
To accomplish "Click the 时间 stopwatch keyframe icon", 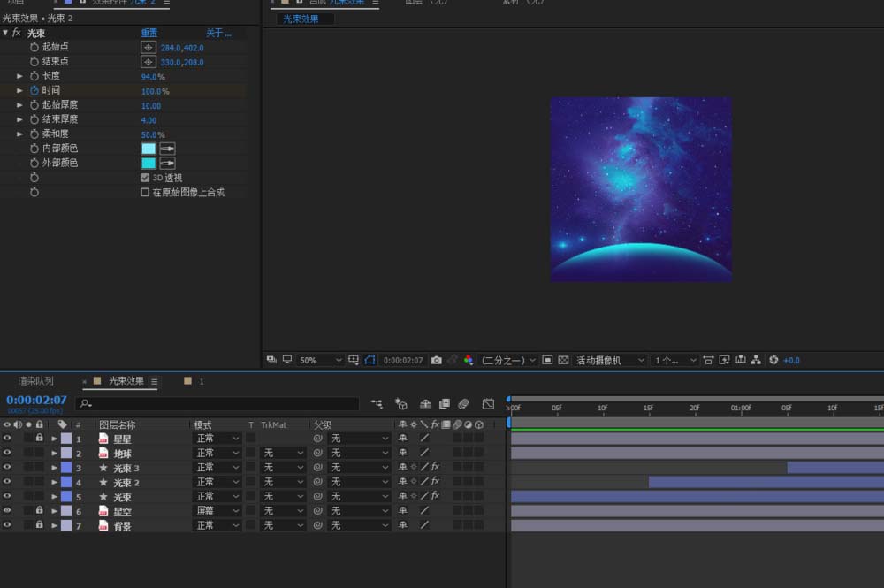I will click(x=34, y=91).
